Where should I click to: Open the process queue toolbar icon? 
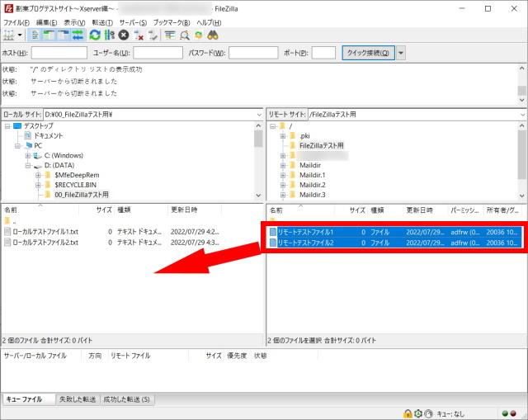(109, 35)
